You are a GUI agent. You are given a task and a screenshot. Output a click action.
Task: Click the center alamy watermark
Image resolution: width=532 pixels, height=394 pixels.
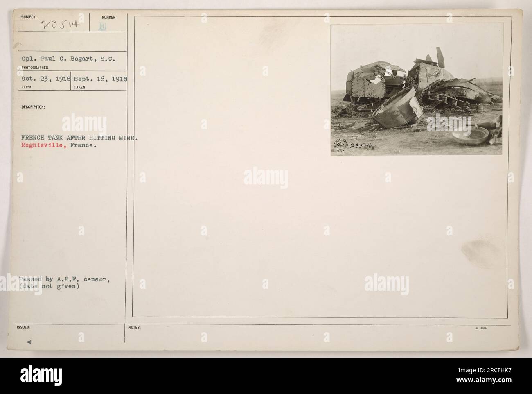266,178
